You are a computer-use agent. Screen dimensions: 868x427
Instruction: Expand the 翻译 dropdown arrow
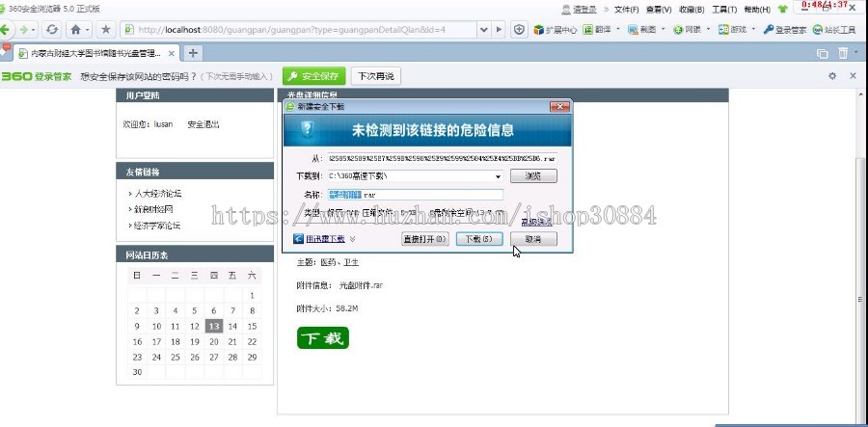point(618,29)
